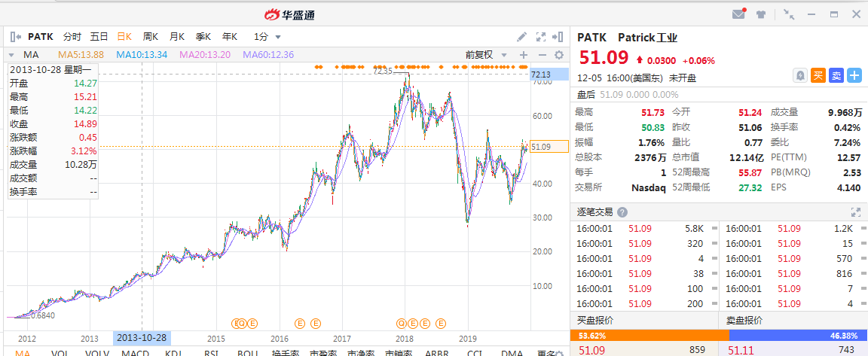Select the ARBR indicator tab
This screenshot has width=868, height=356.
(437, 353)
